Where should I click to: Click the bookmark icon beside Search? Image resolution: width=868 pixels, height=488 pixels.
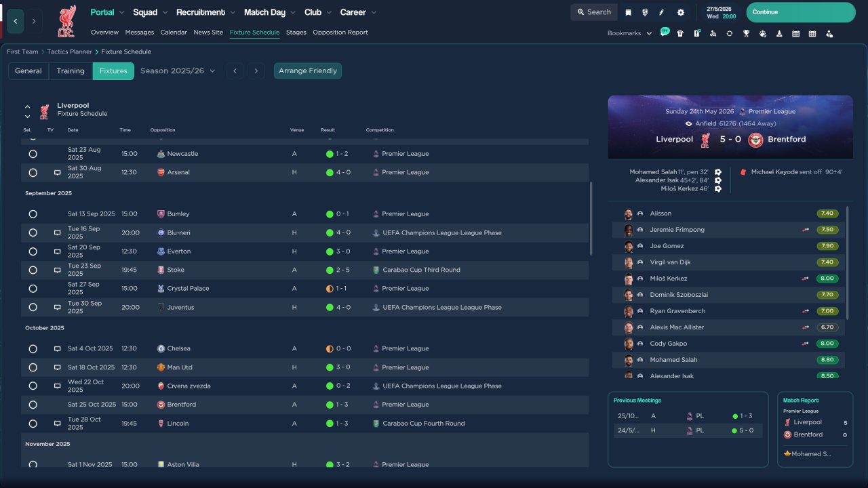[628, 12]
